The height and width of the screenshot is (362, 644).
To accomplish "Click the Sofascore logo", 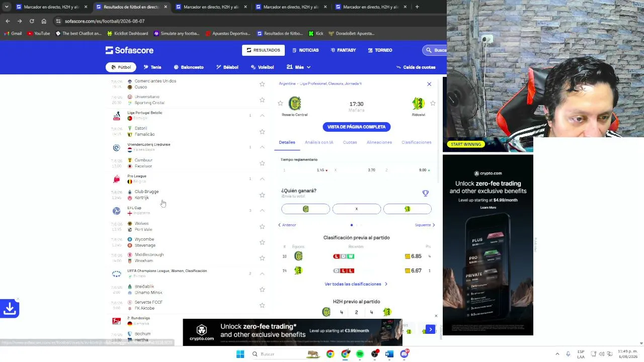I will pos(129,50).
